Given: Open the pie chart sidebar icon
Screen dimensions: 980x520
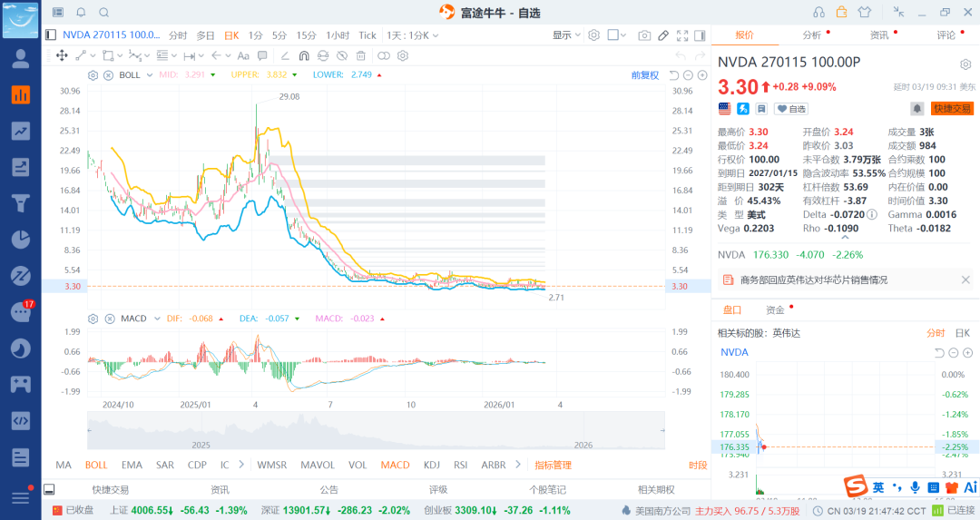Looking at the screenshot, I should coord(21,240).
